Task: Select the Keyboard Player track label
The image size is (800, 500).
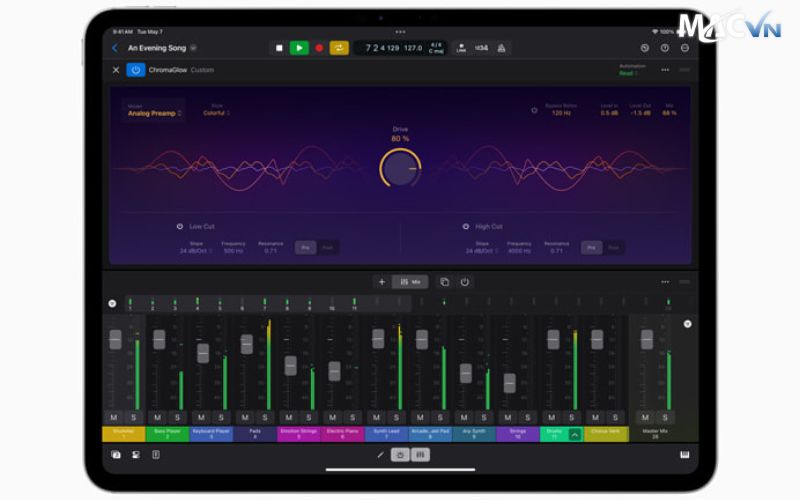Action: 212,434
